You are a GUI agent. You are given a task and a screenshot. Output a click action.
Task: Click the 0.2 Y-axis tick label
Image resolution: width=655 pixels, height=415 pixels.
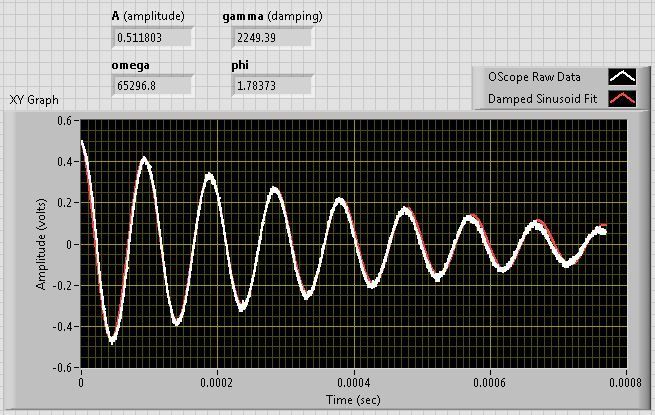[64, 203]
